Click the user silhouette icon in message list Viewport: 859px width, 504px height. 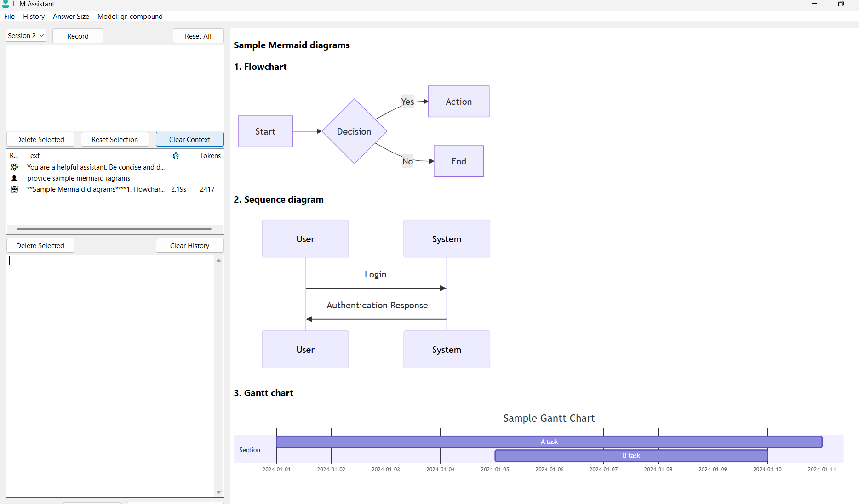pos(14,178)
